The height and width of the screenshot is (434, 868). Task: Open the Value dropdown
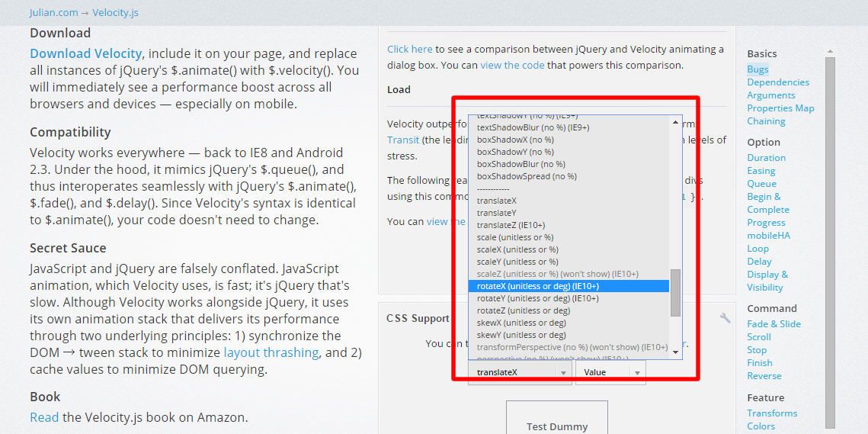(610, 372)
